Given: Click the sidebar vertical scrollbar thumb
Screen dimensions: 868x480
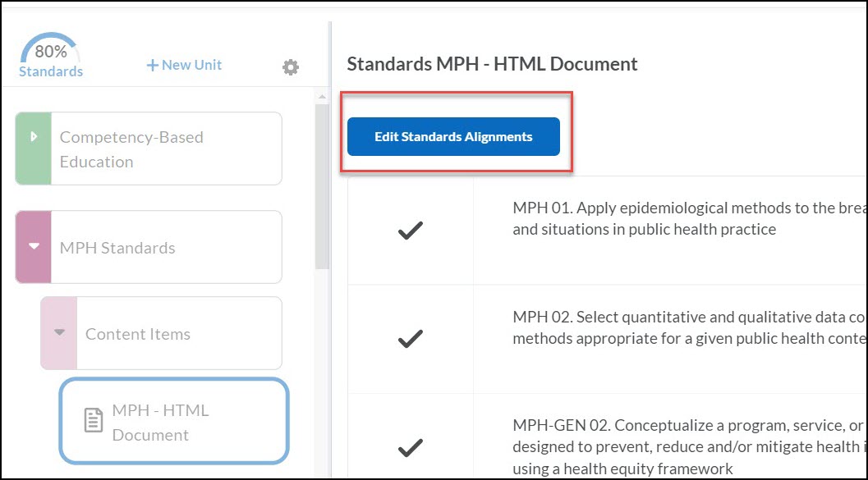Looking at the screenshot, I should tap(322, 185).
